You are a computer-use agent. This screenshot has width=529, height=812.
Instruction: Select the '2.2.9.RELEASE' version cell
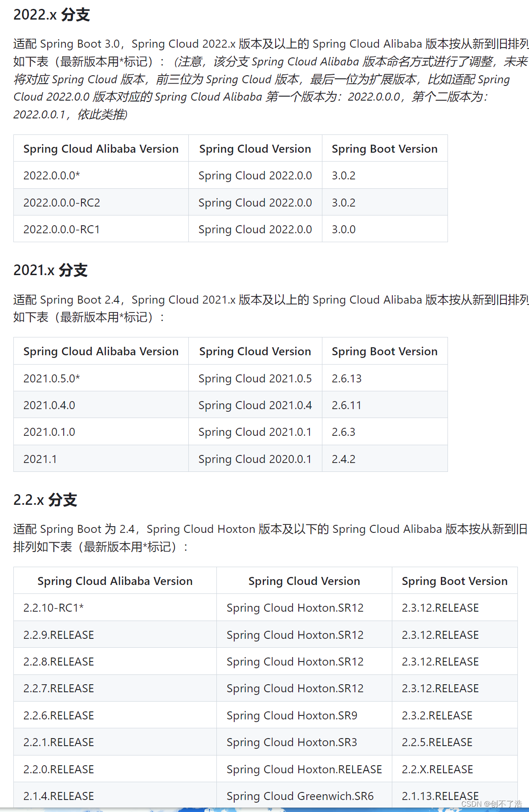[115, 635]
